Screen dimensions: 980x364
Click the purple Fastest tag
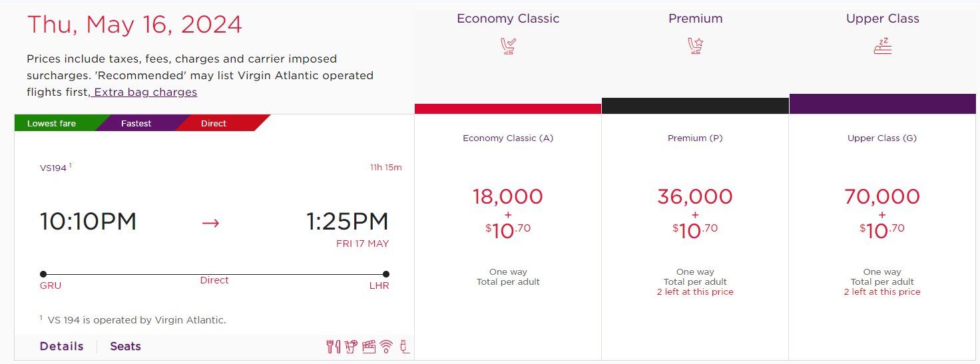click(137, 123)
